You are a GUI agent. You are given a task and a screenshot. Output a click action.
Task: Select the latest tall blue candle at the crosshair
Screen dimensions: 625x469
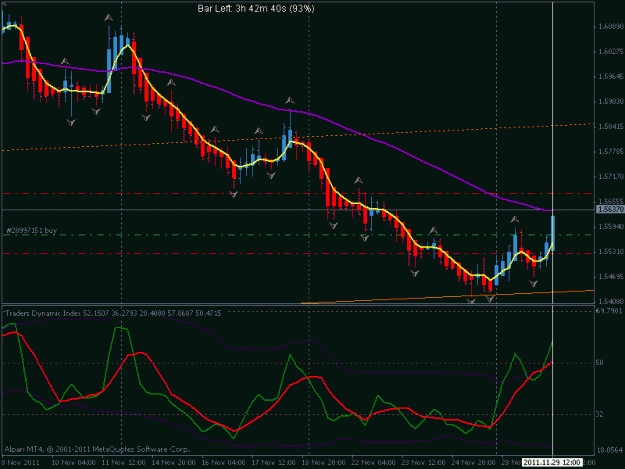[x=553, y=233]
